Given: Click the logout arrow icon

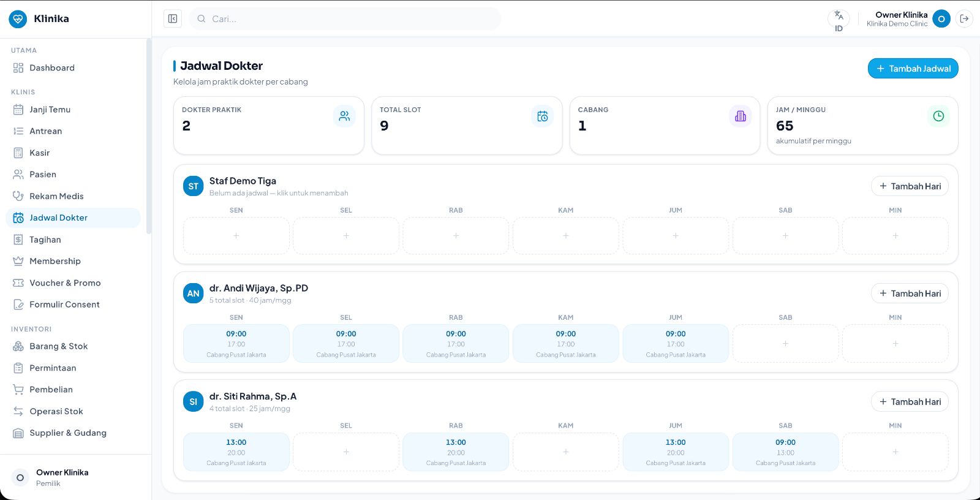Looking at the screenshot, I should pos(964,19).
